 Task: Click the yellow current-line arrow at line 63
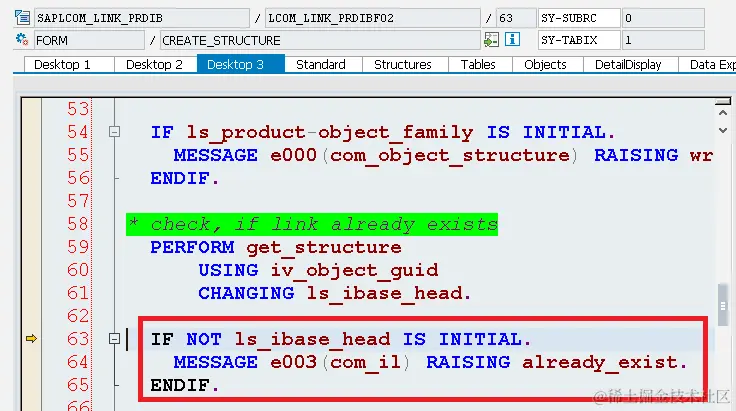click(x=31, y=338)
